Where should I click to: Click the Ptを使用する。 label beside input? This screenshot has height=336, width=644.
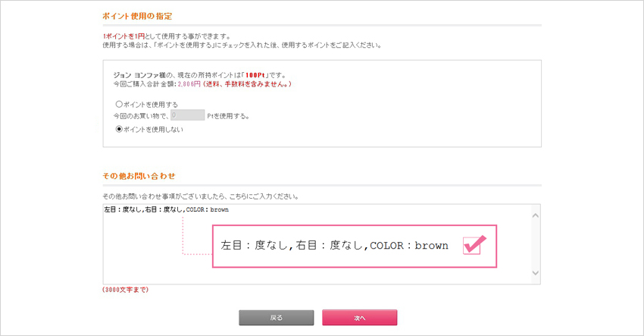228,116
